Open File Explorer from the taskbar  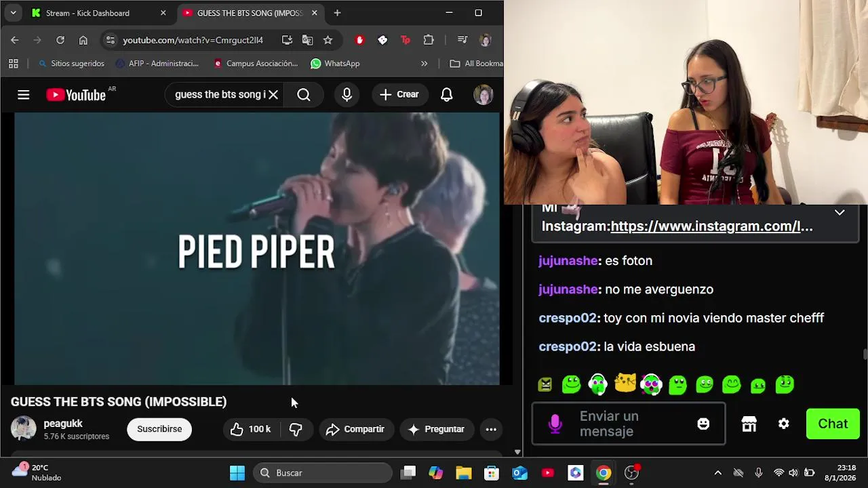click(464, 473)
